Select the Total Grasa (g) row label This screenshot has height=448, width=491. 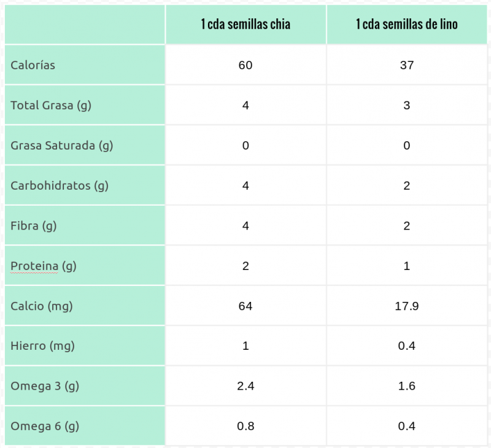[x=51, y=105]
